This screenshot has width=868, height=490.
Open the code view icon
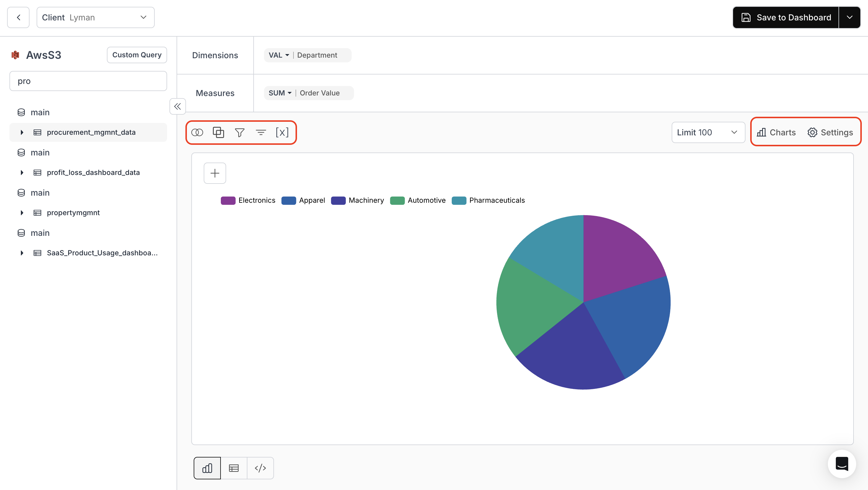click(260, 468)
